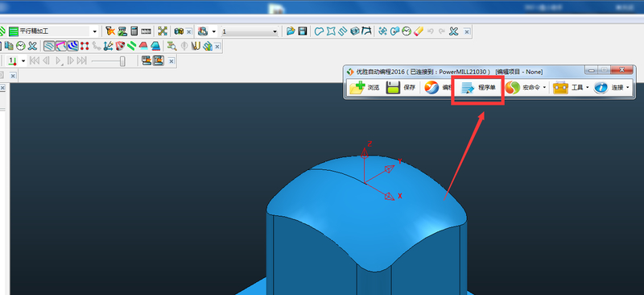
Task: Click the blue X icon in second row
Action: tap(32, 46)
